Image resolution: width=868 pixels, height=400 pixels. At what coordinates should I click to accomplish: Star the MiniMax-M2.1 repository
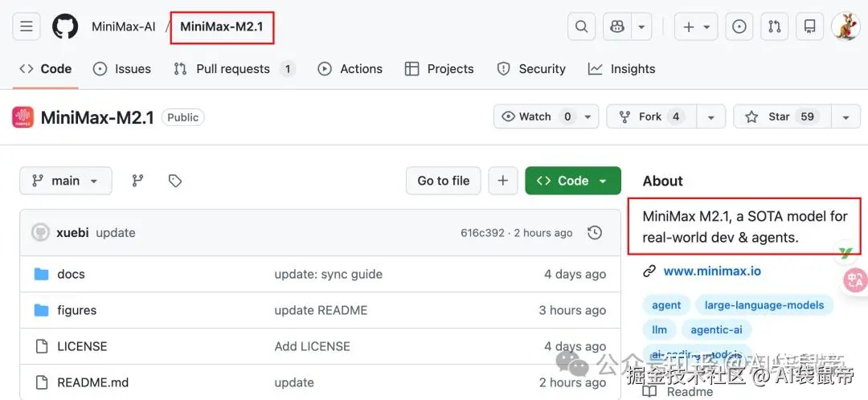point(782,116)
